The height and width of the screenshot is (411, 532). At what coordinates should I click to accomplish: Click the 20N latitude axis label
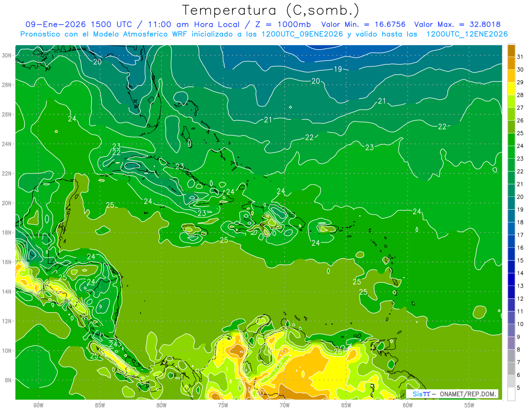tap(7, 203)
